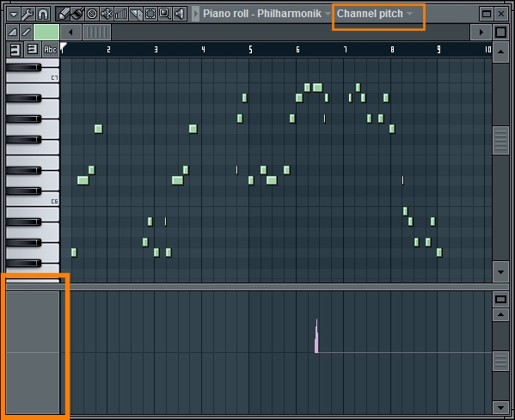Click the note grid vertical scrollbar thumb
Viewport: 515px width, 420px height.
point(501,141)
